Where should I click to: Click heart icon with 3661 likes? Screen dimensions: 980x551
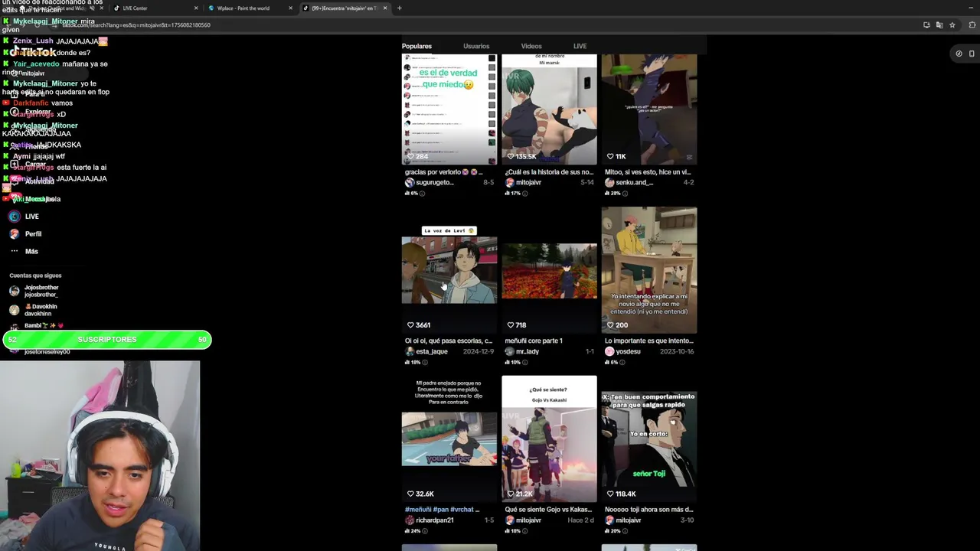click(x=410, y=325)
